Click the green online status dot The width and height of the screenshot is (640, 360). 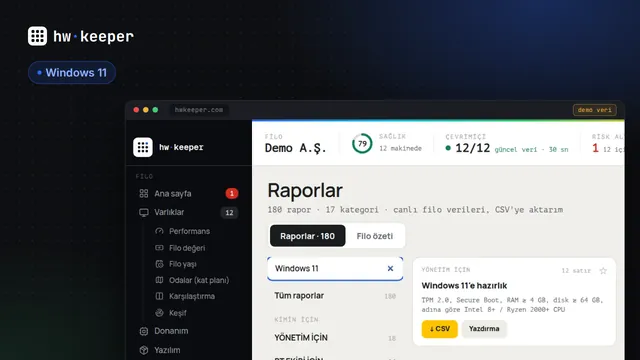(448, 148)
